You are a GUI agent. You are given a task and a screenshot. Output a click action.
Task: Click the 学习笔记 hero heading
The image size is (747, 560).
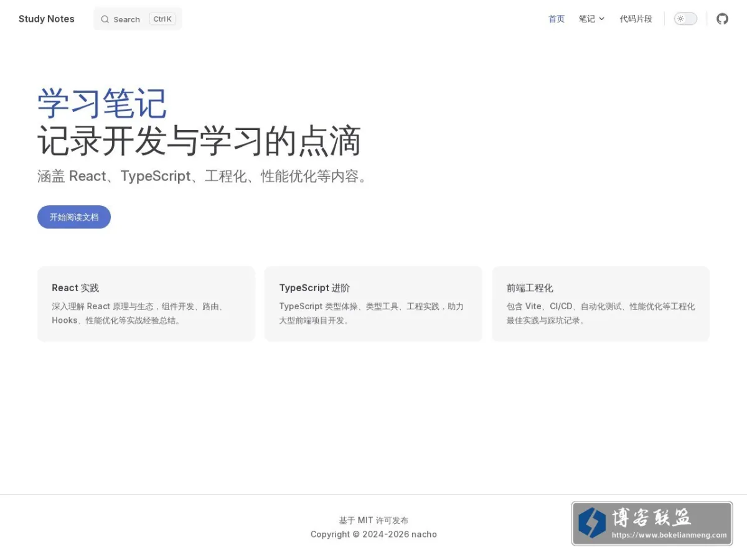(x=102, y=103)
